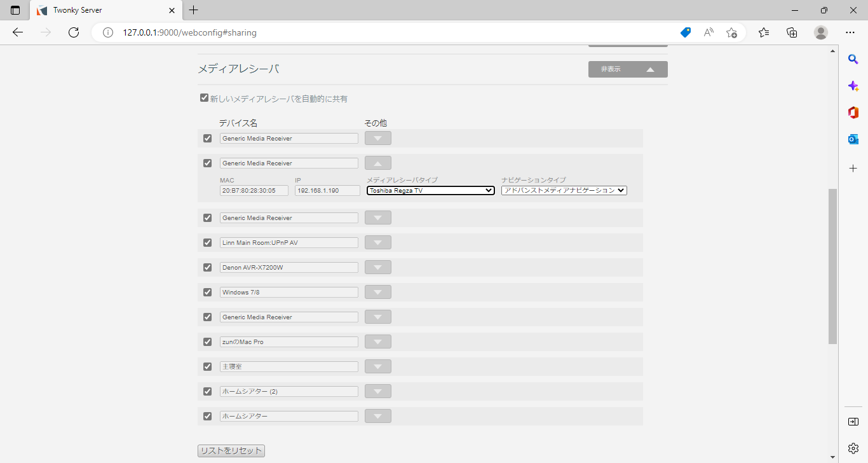Open the sidebar Microsoft 365 icon
This screenshot has height=463, width=868.
click(x=853, y=113)
